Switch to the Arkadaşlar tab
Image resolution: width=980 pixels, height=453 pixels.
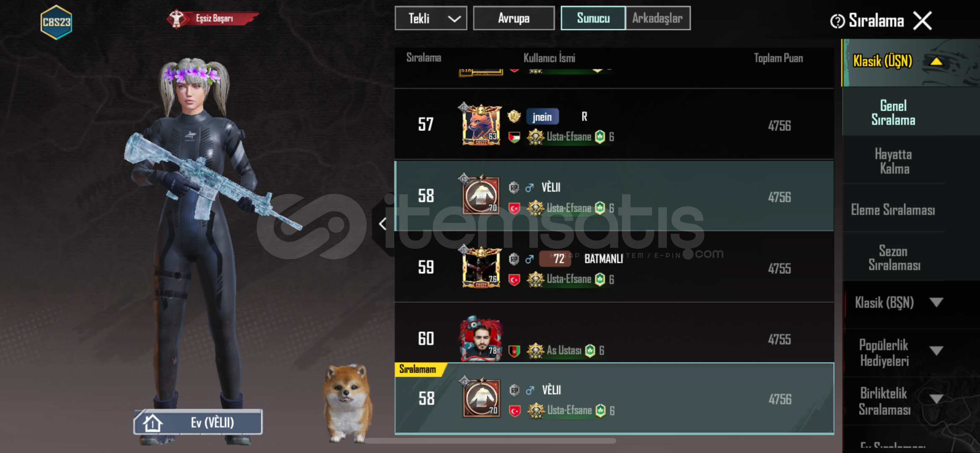click(x=658, y=18)
